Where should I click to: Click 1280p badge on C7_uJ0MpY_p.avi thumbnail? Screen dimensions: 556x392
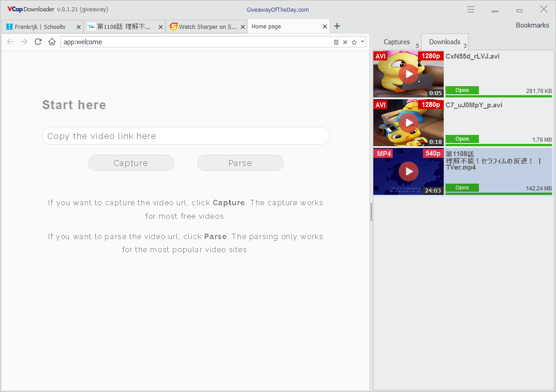(x=431, y=105)
